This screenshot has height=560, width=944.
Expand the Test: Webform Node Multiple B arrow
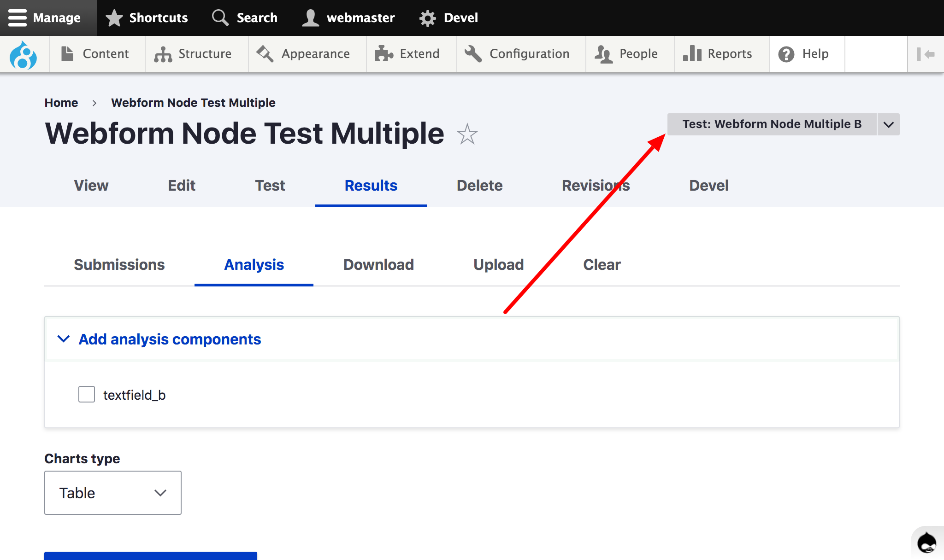[x=888, y=124]
